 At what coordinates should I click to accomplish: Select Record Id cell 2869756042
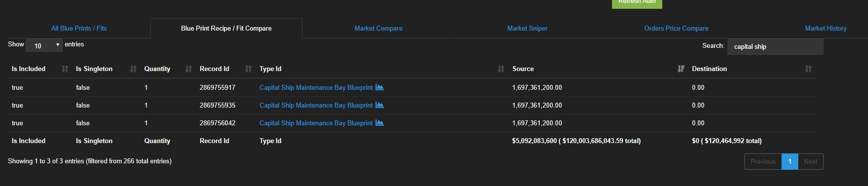click(217, 123)
